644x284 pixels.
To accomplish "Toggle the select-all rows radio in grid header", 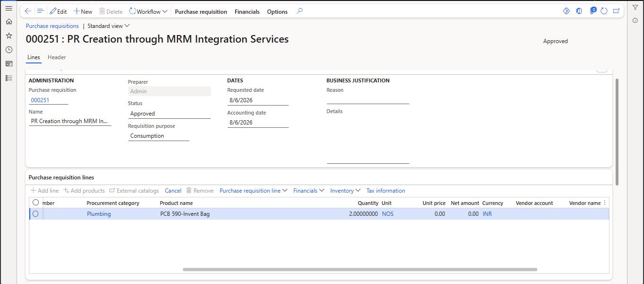I will tap(35, 203).
